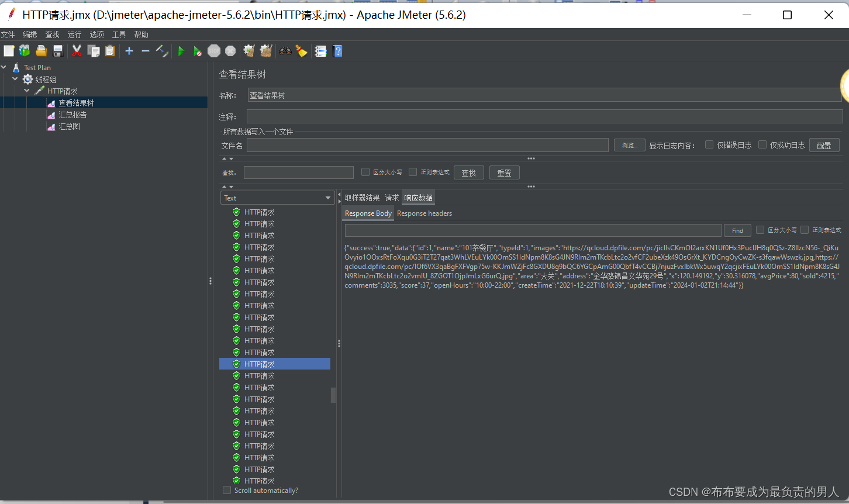This screenshot has height=504, width=849.
Task: Select 汇总报告 listener in tree
Action: (73, 115)
